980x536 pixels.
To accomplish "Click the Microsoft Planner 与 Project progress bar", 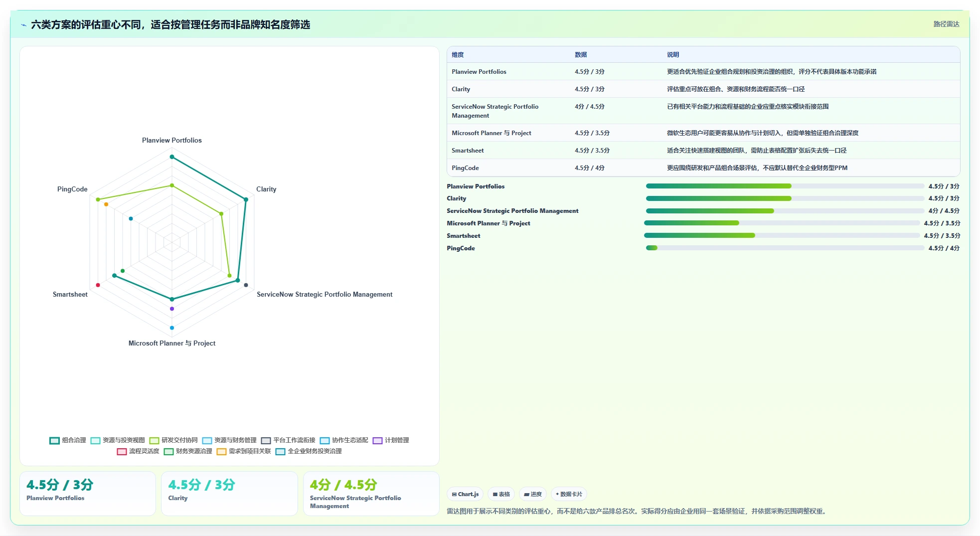I will [x=782, y=223].
